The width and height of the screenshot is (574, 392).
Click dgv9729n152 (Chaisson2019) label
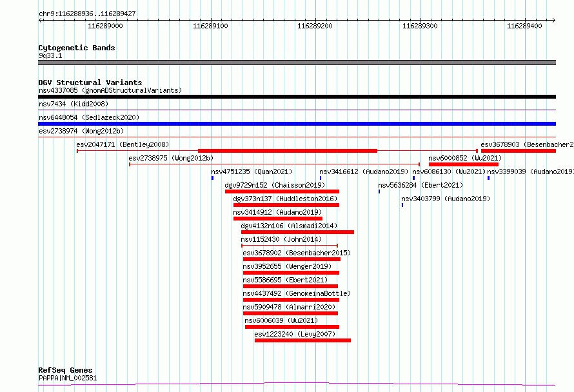click(275, 185)
